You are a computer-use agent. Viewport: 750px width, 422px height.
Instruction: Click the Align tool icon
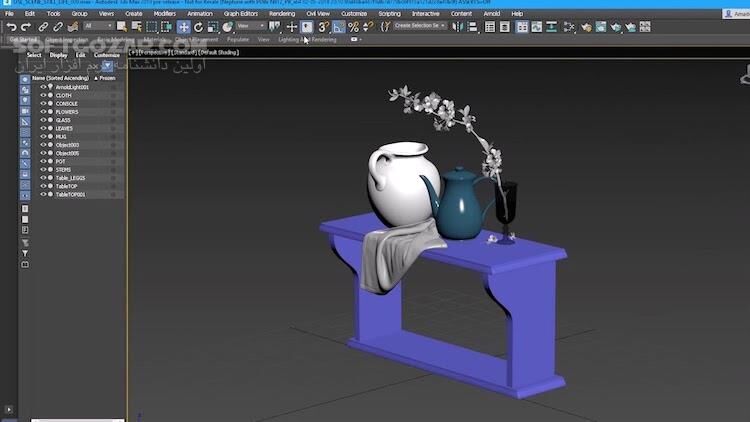(x=473, y=27)
